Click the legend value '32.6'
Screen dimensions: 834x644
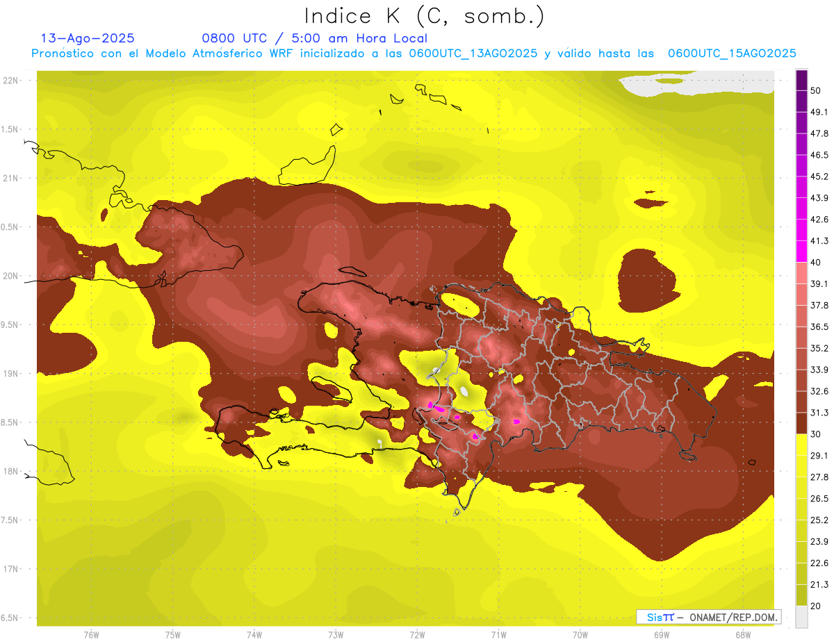coord(819,391)
